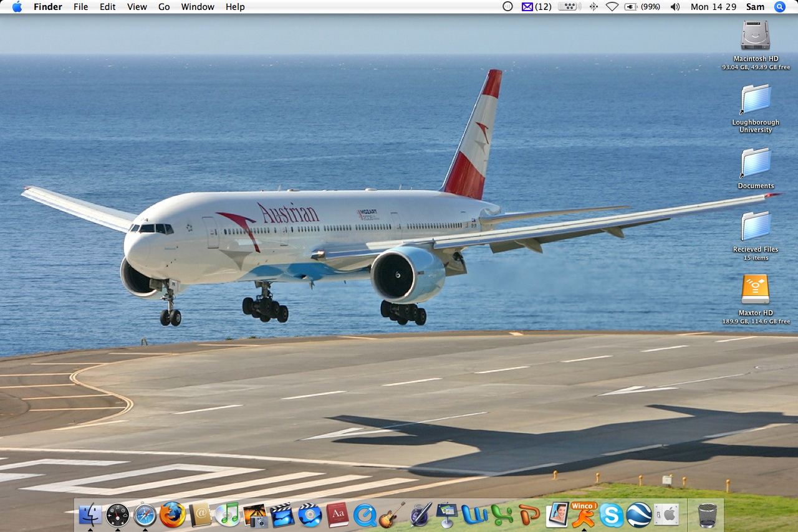798x532 pixels.
Task: Open iDVD from the dock
Action: pyautogui.click(x=310, y=515)
